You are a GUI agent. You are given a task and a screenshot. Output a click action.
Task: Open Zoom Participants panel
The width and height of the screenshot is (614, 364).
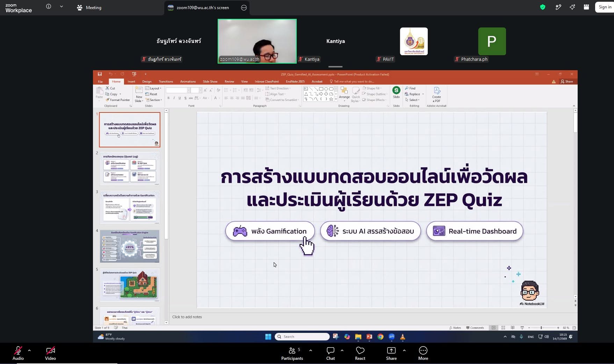(x=292, y=354)
